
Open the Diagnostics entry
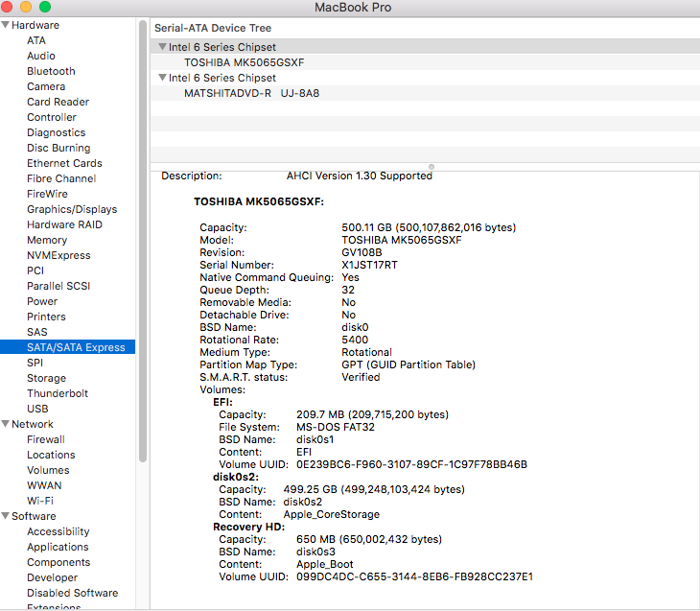tap(57, 132)
